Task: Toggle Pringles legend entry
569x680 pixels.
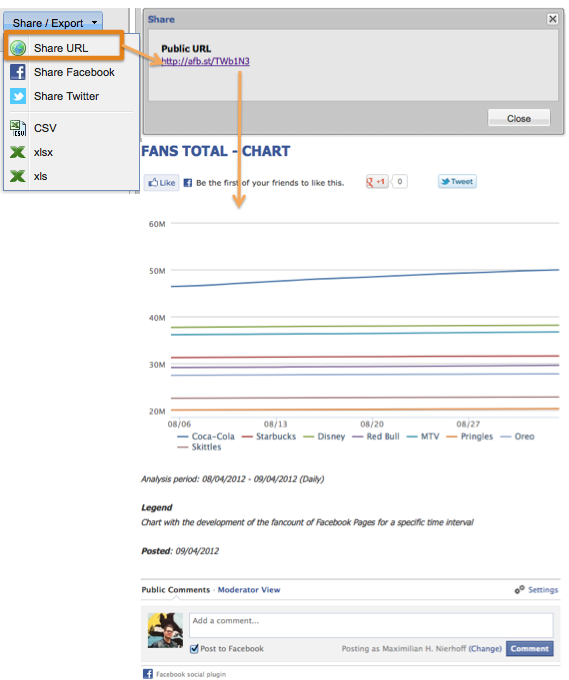Action: [x=470, y=436]
